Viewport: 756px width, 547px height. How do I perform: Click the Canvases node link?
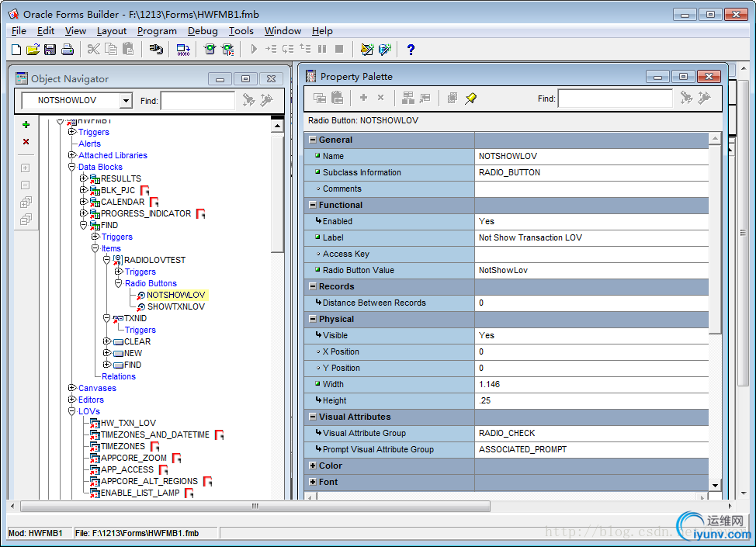[97, 388]
